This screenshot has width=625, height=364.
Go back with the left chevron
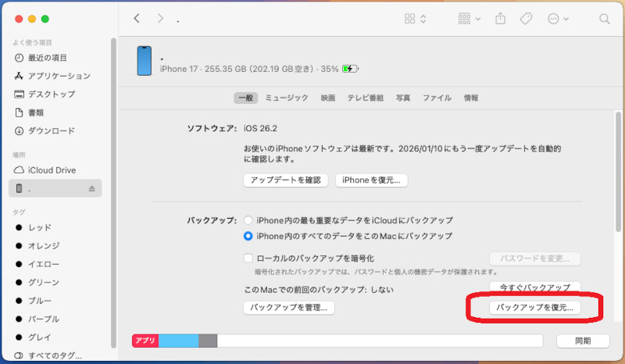click(137, 18)
